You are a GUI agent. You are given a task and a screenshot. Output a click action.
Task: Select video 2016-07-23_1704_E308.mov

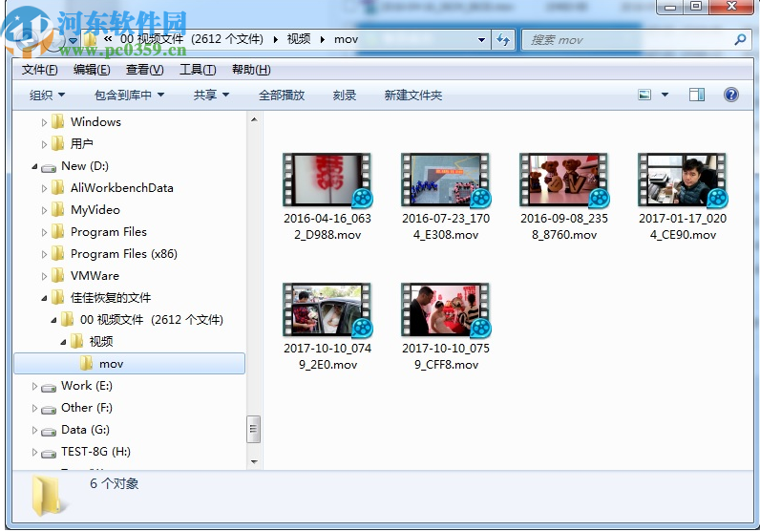(x=446, y=197)
